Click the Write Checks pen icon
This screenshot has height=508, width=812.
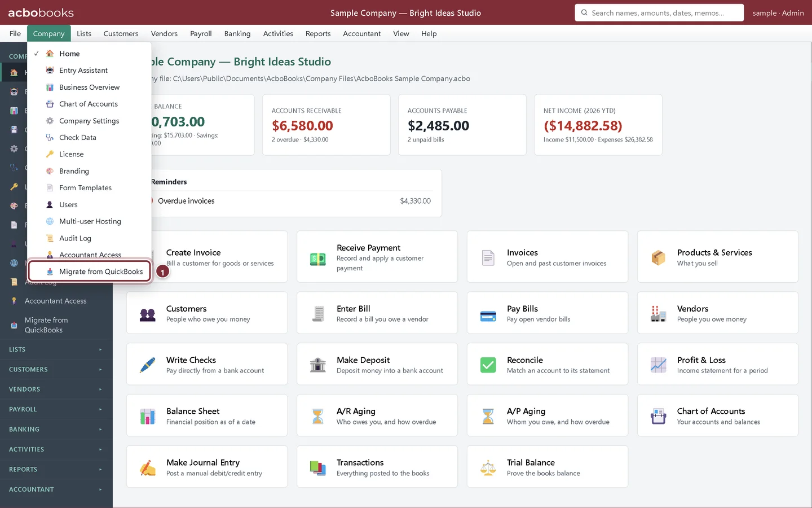click(x=148, y=365)
